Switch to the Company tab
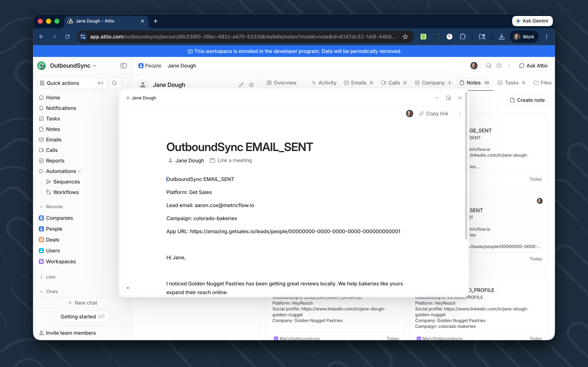Image resolution: width=588 pixels, height=367 pixels. coord(433,83)
